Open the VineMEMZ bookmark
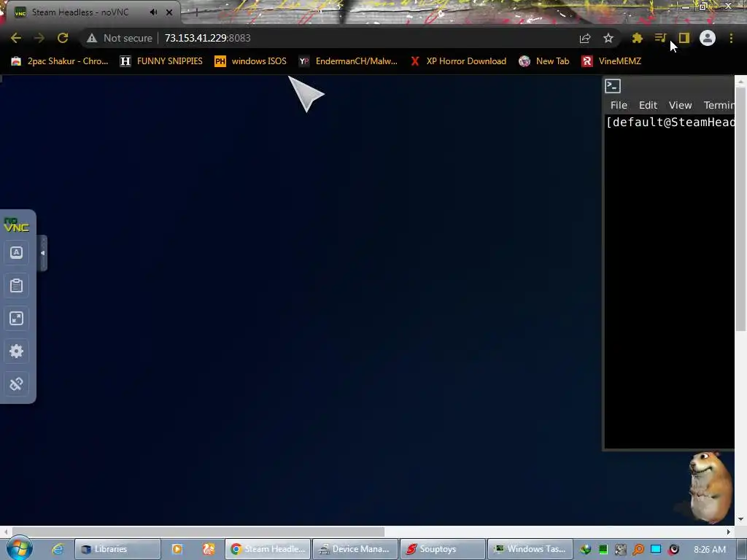The image size is (747, 560). [612, 61]
